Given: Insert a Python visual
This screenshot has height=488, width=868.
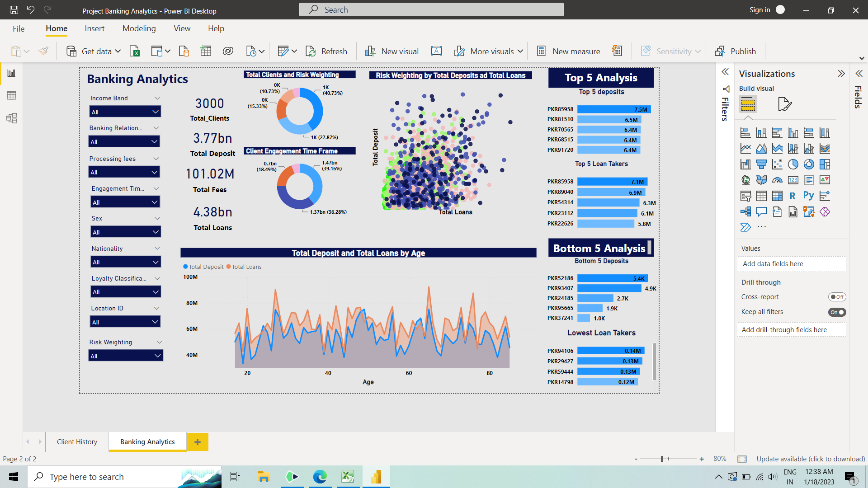Looking at the screenshot, I should [x=809, y=196].
